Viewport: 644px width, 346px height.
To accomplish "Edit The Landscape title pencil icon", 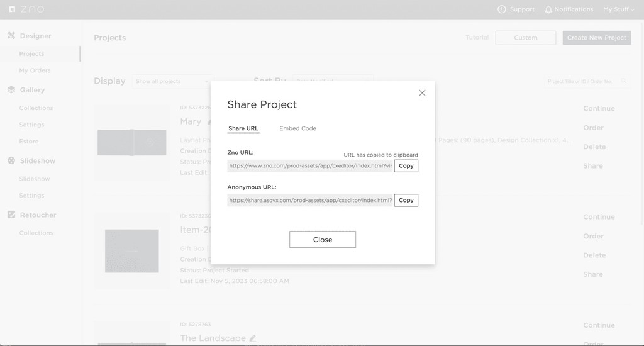I will 253,338.
